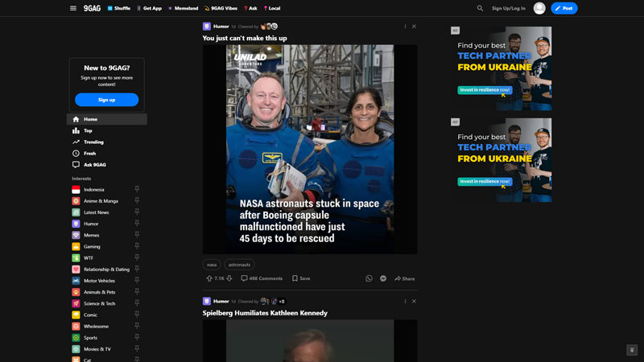Open more options on Spielberg post
This screenshot has height=362, width=644.
click(405, 301)
